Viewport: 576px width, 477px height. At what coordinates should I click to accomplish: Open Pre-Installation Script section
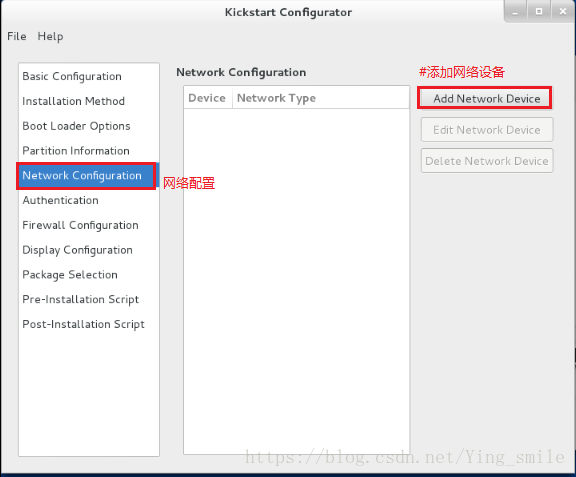[x=89, y=300]
